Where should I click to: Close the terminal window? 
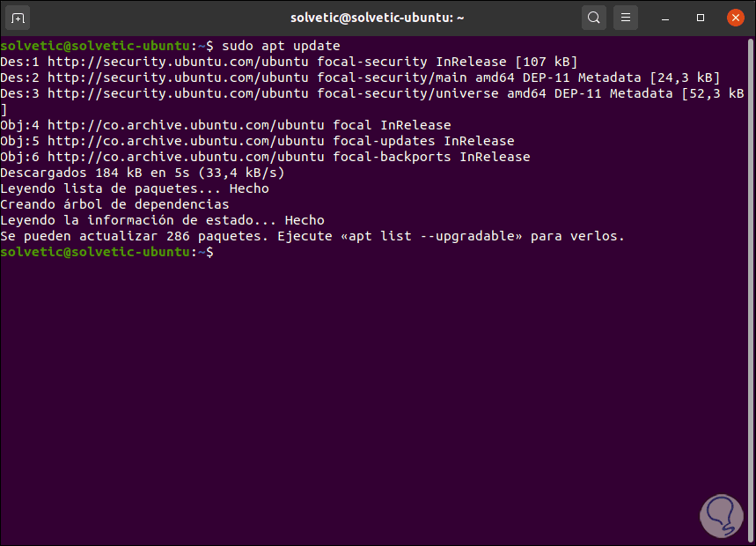click(x=735, y=18)
